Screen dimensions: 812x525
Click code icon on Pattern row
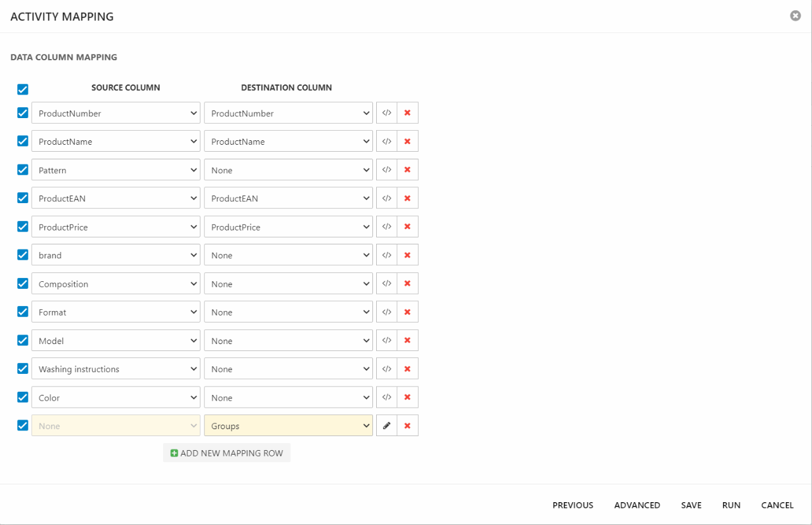click(386, 170)
